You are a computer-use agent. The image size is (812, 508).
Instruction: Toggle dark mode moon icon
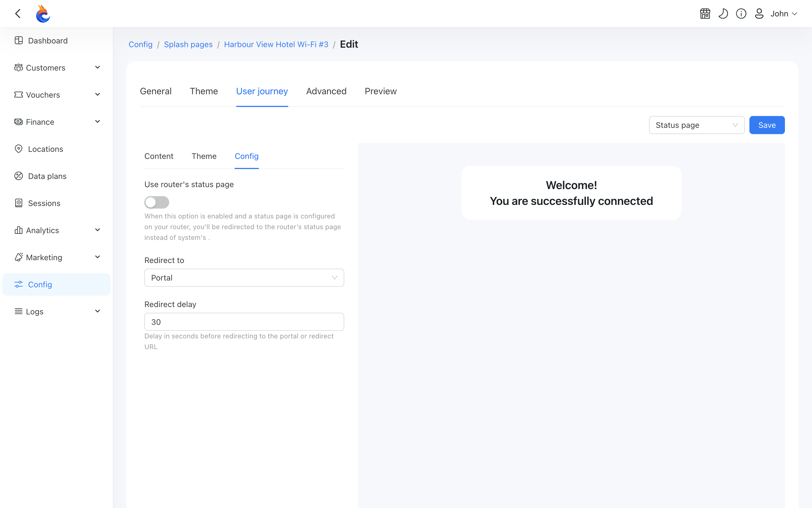pos(723,14)
